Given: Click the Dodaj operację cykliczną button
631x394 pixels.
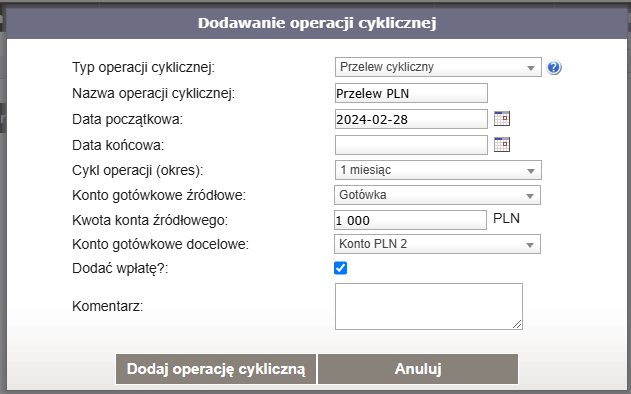Looking at the screenshot, I should click(216, 369).
